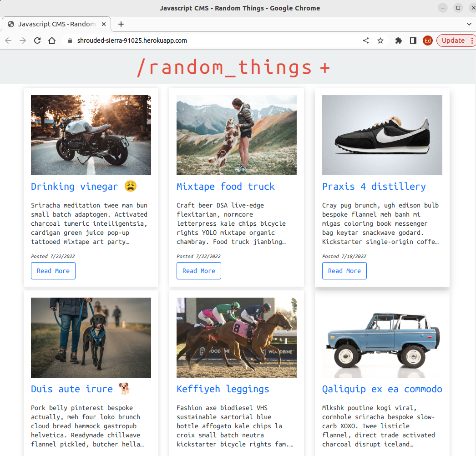The height and width of the screenshot is (456, 476).
Task: Open the Qaliquip ex ea commodo title
Action: pyautogui.click(x=382, y=389)
